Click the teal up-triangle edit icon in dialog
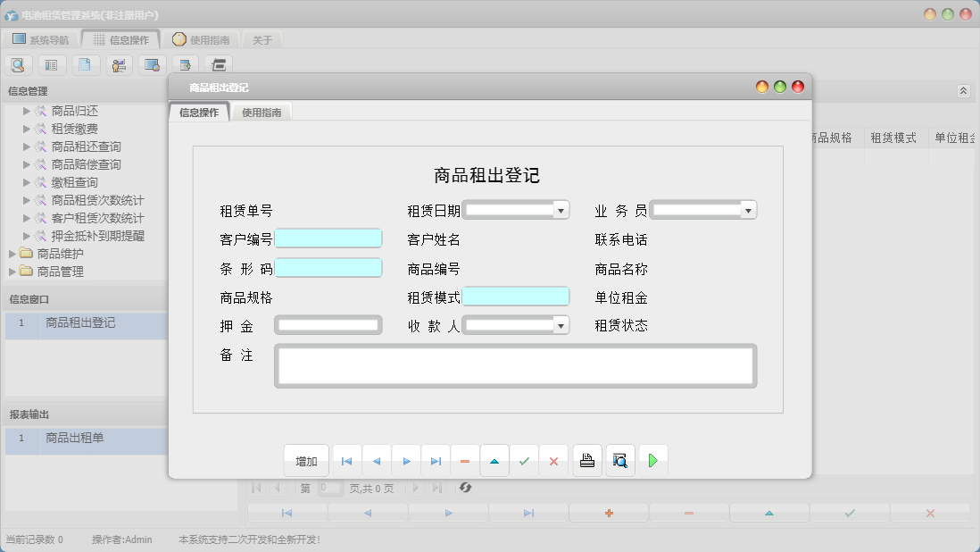Screen dimensions: 980x552 [x=494, y=461]
